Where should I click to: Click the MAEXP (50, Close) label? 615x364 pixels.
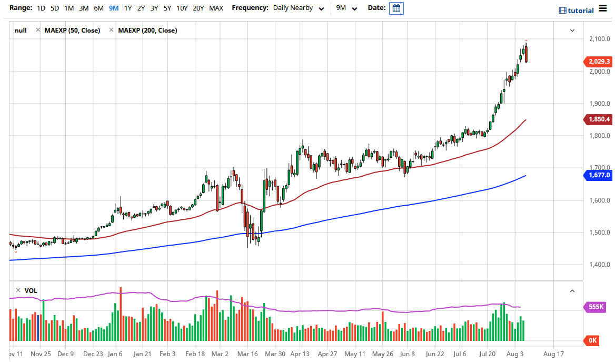click(x=72, y=30)
